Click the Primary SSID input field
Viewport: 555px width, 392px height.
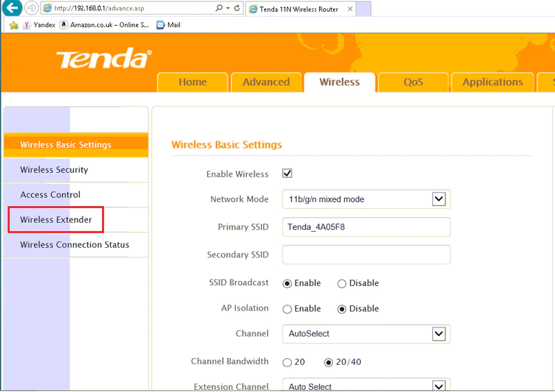coord(366,227)
